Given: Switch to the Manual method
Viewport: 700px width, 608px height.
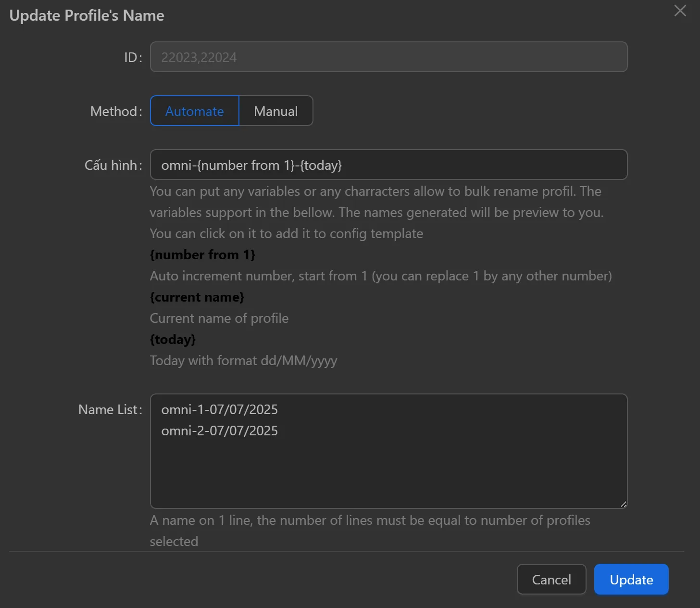Looking at the screenshot, I should [x=276, y=111].
